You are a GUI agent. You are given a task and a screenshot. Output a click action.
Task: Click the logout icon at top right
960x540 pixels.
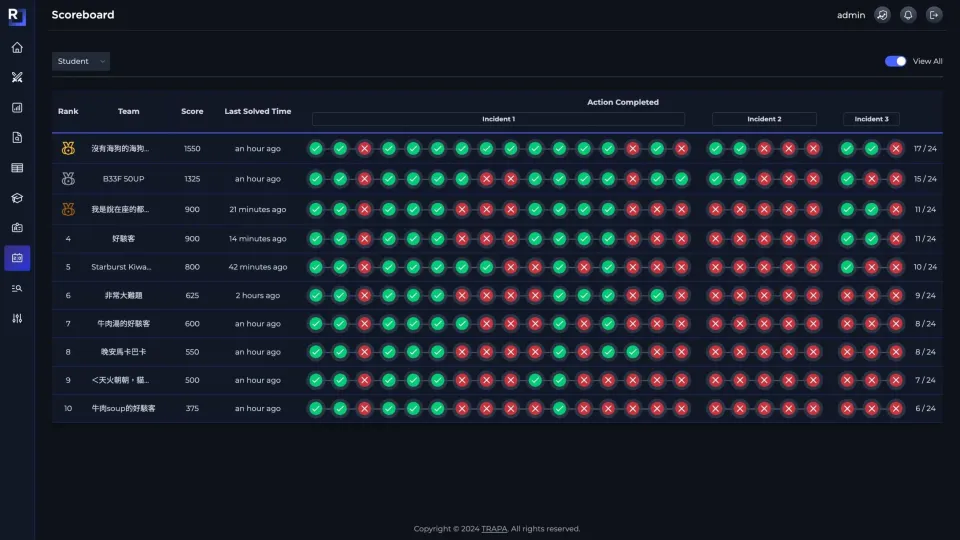tap(934, 15)
